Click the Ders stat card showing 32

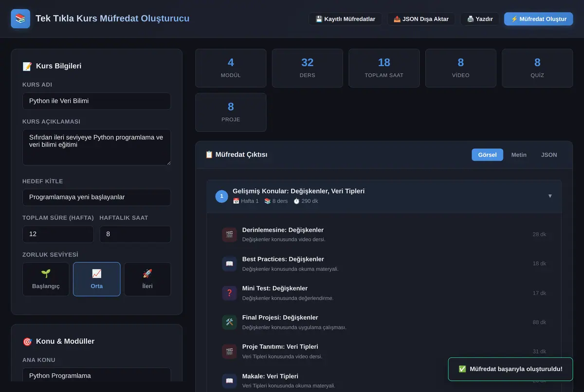(x=308, y=68)
